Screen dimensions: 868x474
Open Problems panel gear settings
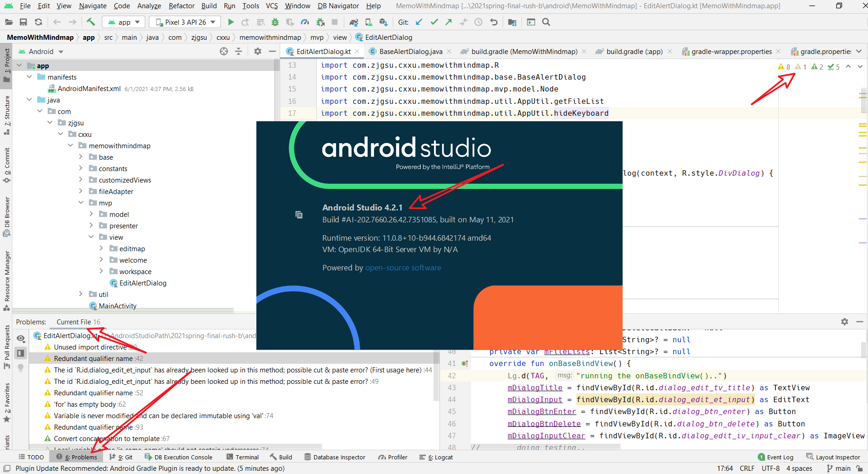point(845,322)
